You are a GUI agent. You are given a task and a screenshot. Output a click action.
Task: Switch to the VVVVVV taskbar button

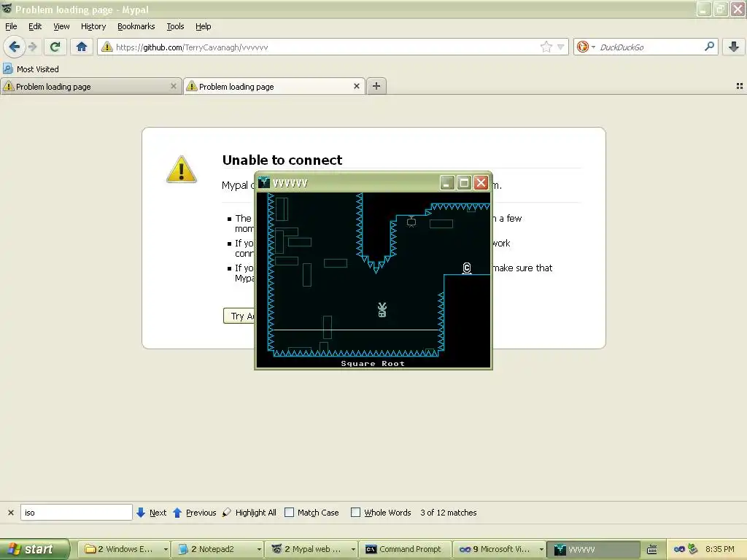(593, 549)
